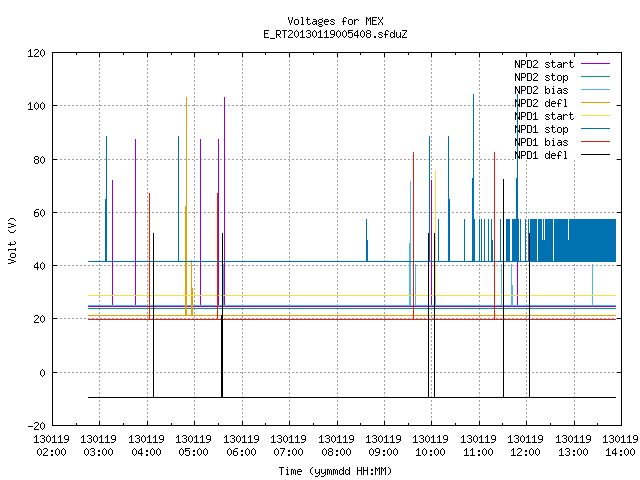Click the black NPD1 defl legend line
The image size is (640, 480).
[x=595, y=155]
